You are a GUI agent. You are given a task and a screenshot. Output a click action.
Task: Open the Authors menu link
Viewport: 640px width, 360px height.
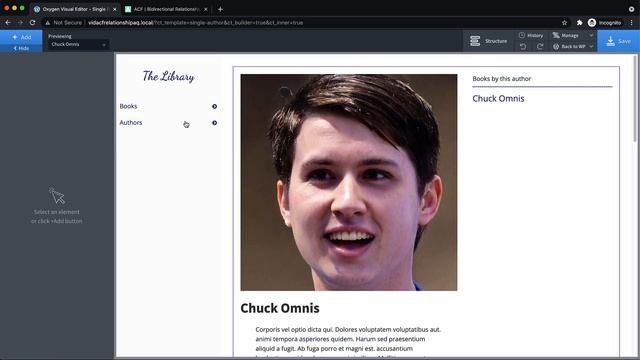(x=131, y=122)
